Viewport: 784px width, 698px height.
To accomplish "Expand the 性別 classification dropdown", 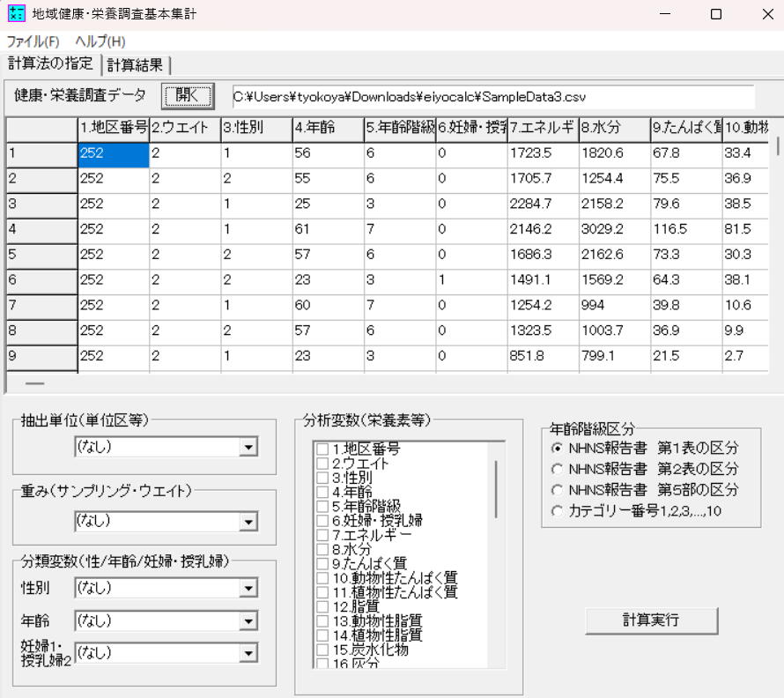I will [249, 588].
